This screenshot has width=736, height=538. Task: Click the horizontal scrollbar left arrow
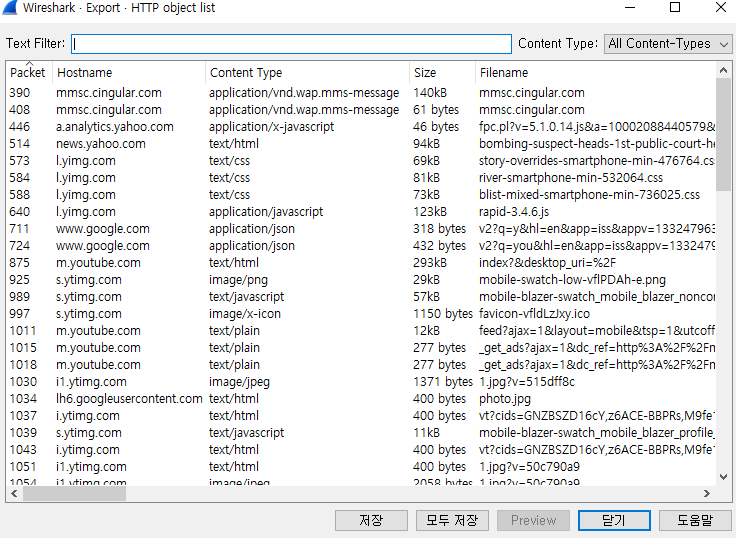tap(14, 493)
